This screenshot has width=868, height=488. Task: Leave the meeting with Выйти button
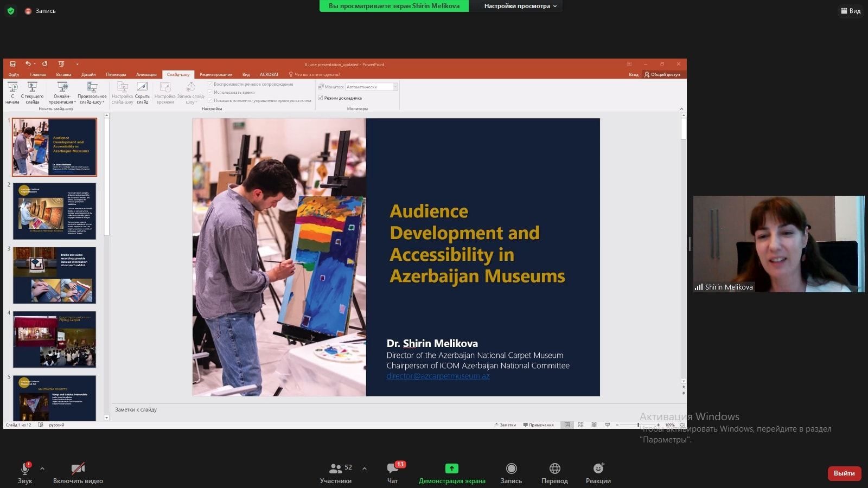pyautogui.click(x=844, y=473)
